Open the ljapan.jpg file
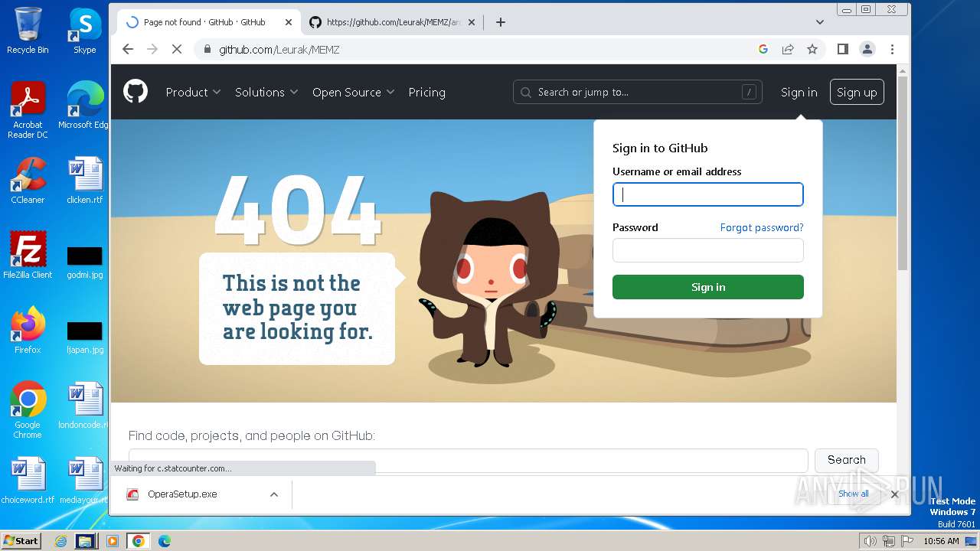This screenshot has height=551, width=980. (85, 337)
